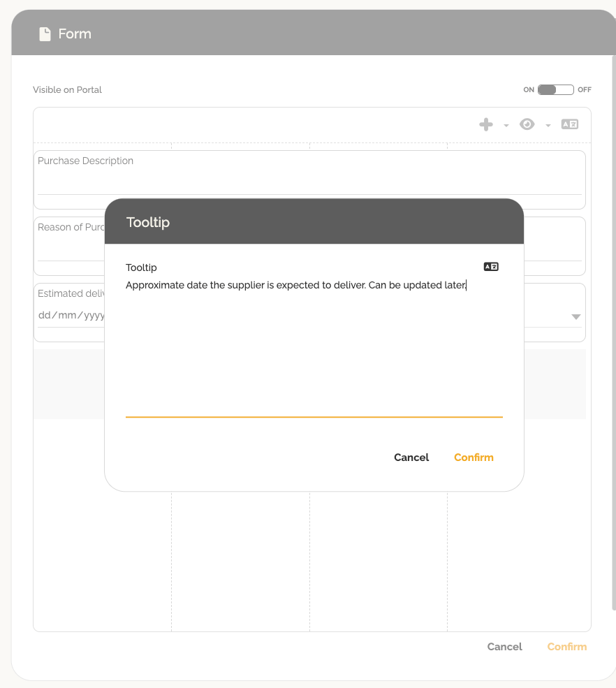Toggle the Visible on Portal switch
Image resolution: width=616 pixels, height=688 pixels.
[555, 90]
